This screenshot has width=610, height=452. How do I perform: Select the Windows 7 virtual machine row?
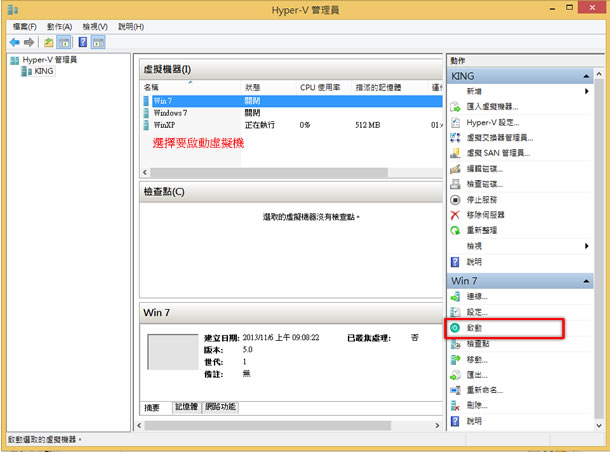pos(293,113)
